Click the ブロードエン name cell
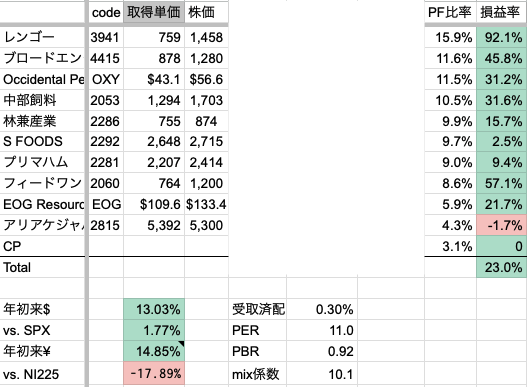 pyautogui.click(x=42, y=59)
